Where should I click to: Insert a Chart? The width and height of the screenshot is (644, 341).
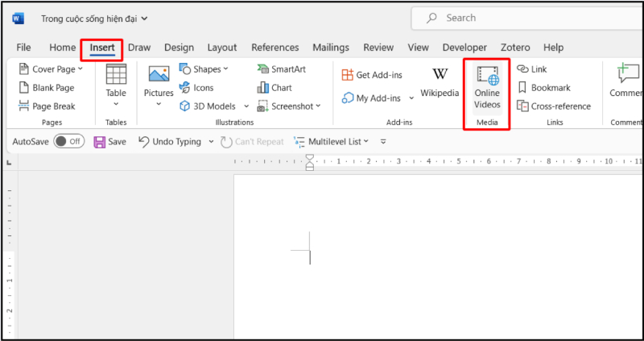click(275, 88)
